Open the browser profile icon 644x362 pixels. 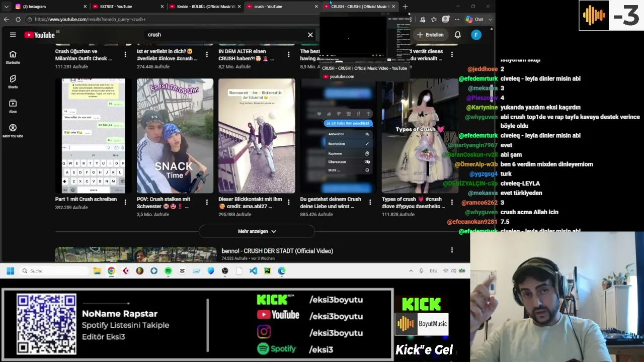445,19
